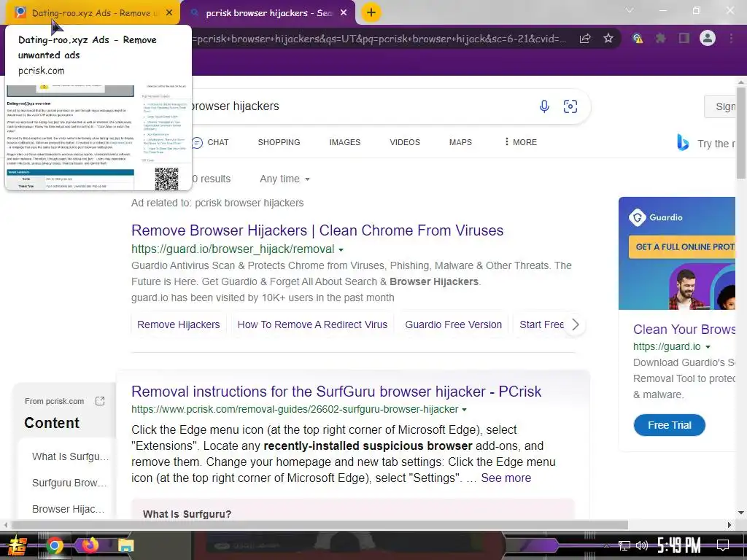This screenshot has height=560, width=747.
Task: Click GET A FULL ONLINE PROT banner button
Action: point(682,246)
